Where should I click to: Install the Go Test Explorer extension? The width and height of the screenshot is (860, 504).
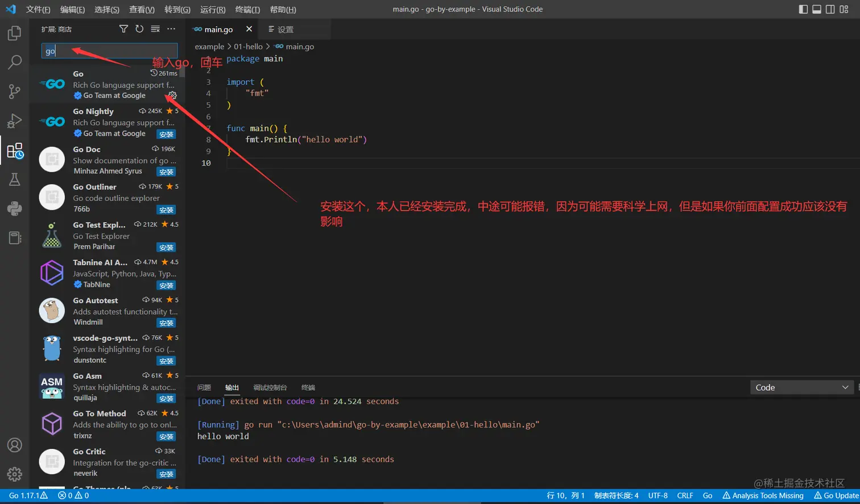(x=166, y=247)
